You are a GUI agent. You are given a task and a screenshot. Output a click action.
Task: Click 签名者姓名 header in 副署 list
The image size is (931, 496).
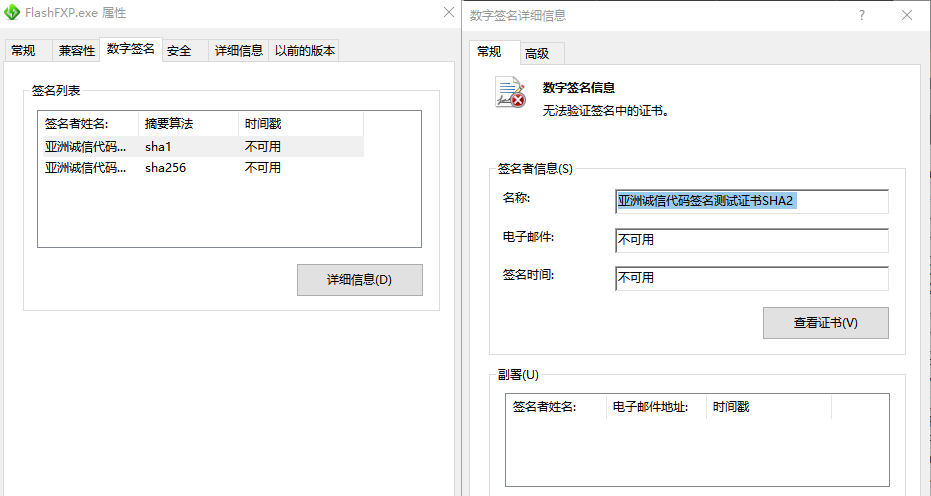556,407
